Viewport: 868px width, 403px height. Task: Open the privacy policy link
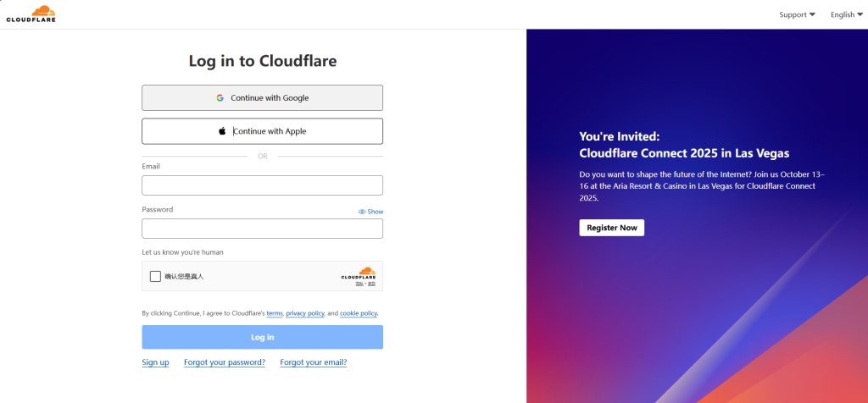point(305,313)
